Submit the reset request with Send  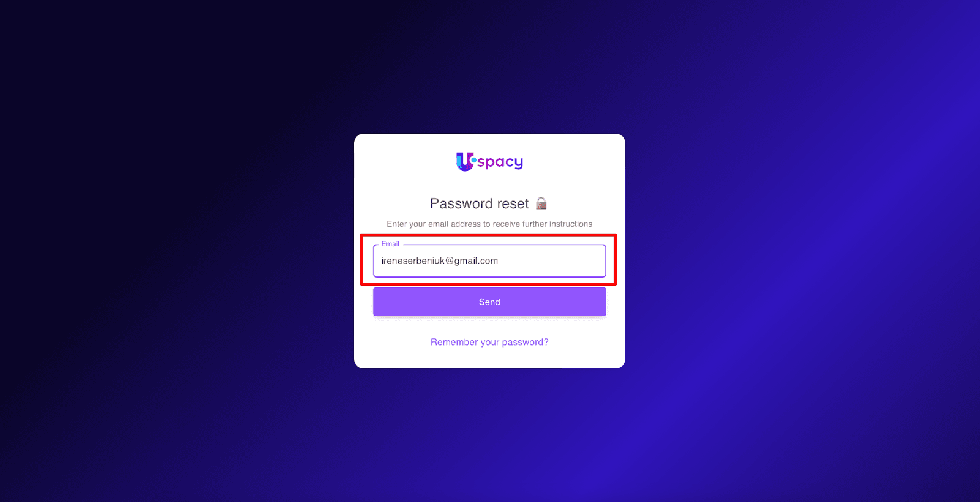[x=489, y=302]
